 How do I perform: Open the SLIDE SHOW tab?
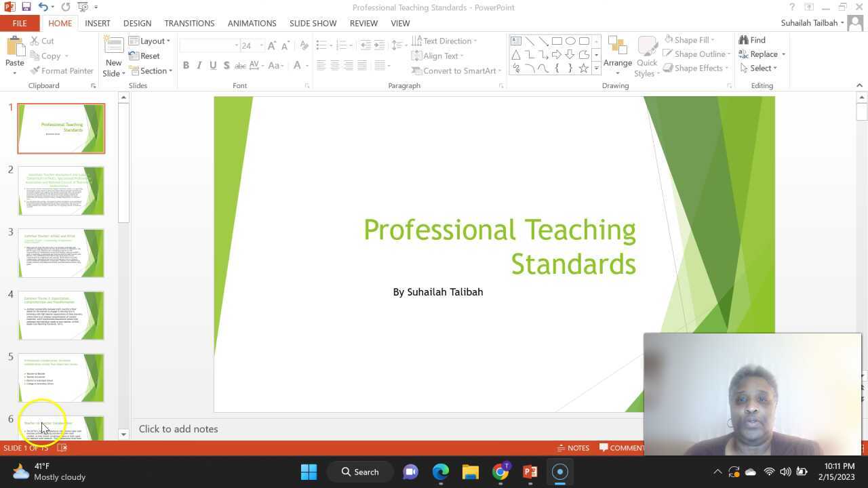(x=313, y=22)
